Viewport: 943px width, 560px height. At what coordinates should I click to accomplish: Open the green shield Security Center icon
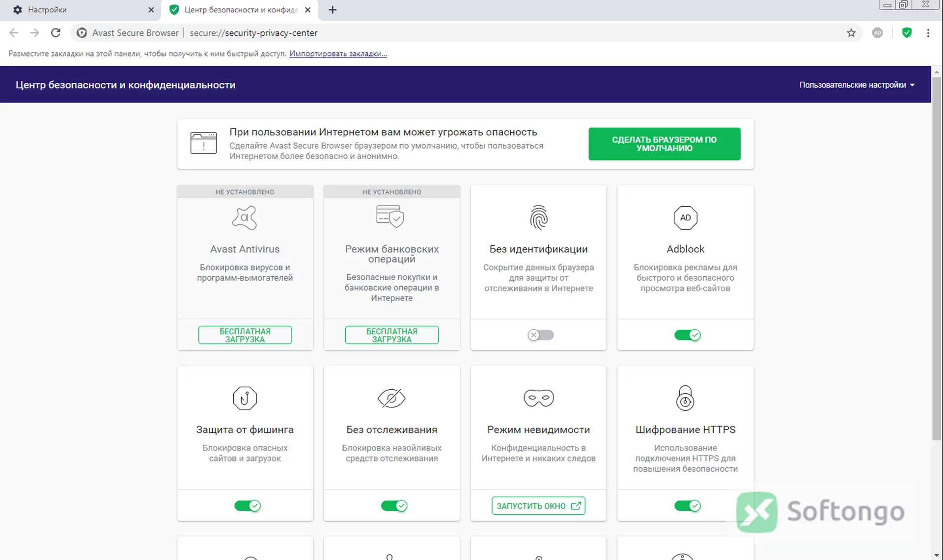click(907, 33)
